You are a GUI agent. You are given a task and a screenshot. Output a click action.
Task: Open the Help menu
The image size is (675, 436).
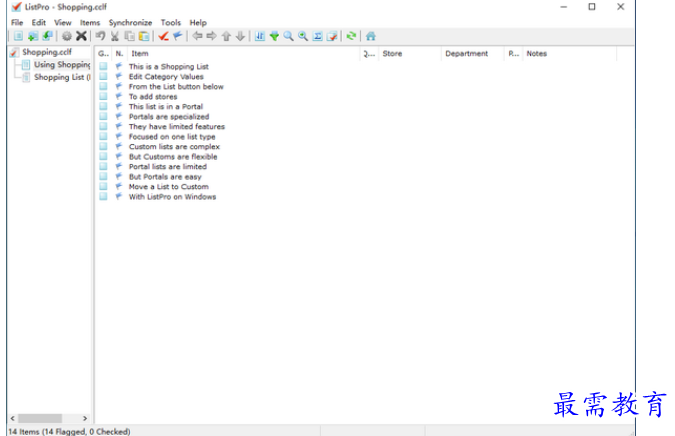198,22
